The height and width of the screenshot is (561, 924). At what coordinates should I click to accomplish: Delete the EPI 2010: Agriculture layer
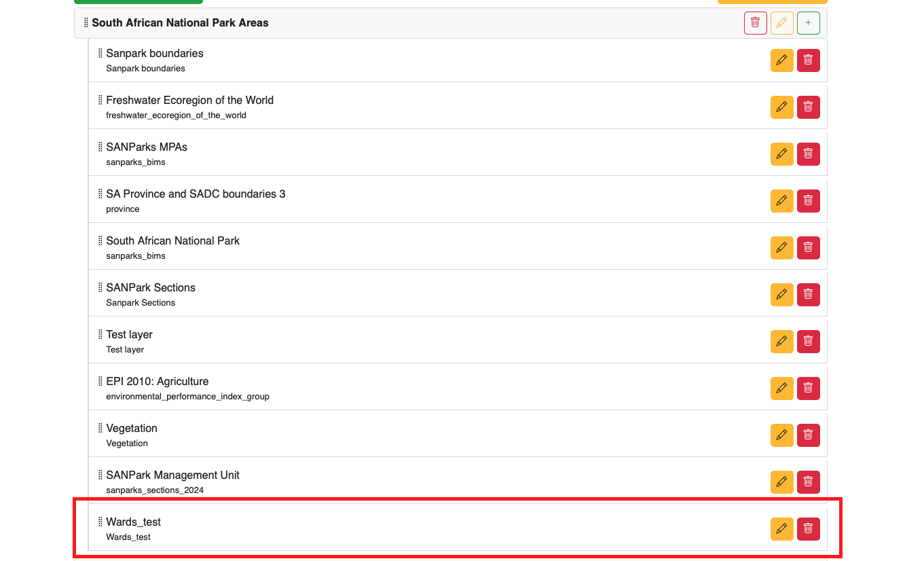[808, 388]
